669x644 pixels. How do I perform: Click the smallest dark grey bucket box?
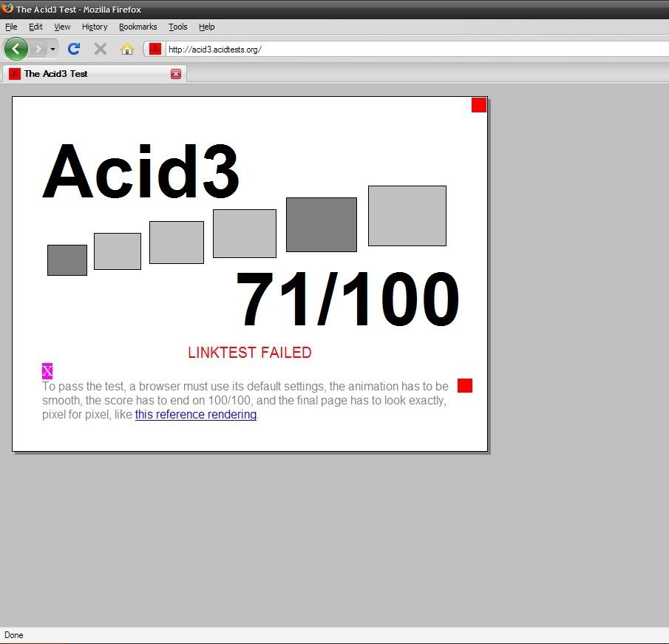tap(67, 260)
